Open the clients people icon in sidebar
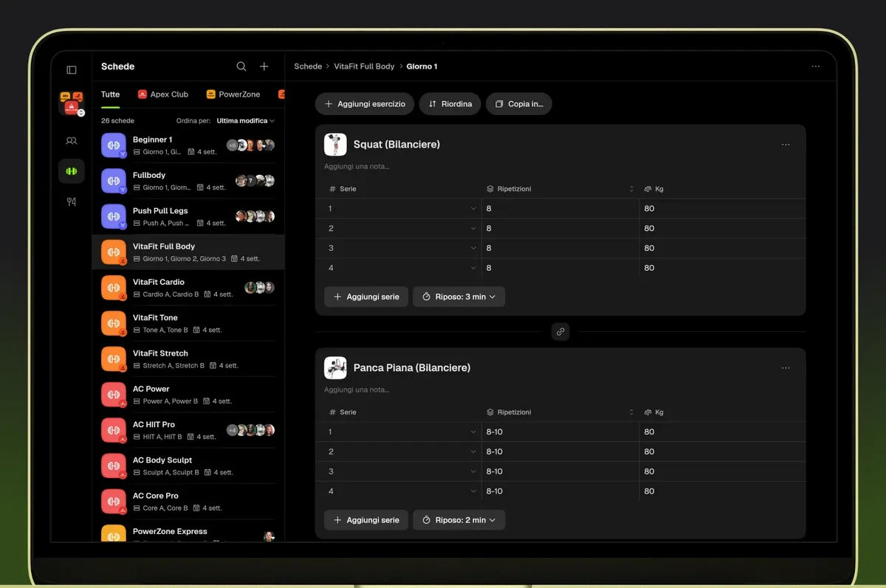Screen dimensions: 886x588 [x=72, y=140]
